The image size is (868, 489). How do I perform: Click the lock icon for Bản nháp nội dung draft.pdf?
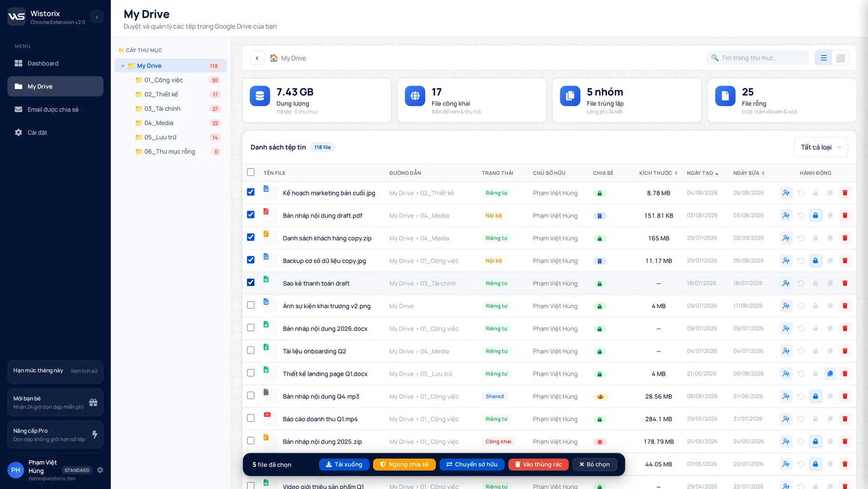pos(815,215)
